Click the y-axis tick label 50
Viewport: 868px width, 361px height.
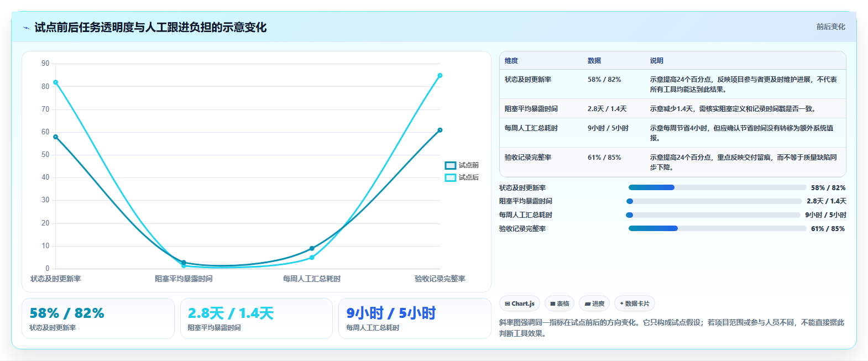click(45, 155)
